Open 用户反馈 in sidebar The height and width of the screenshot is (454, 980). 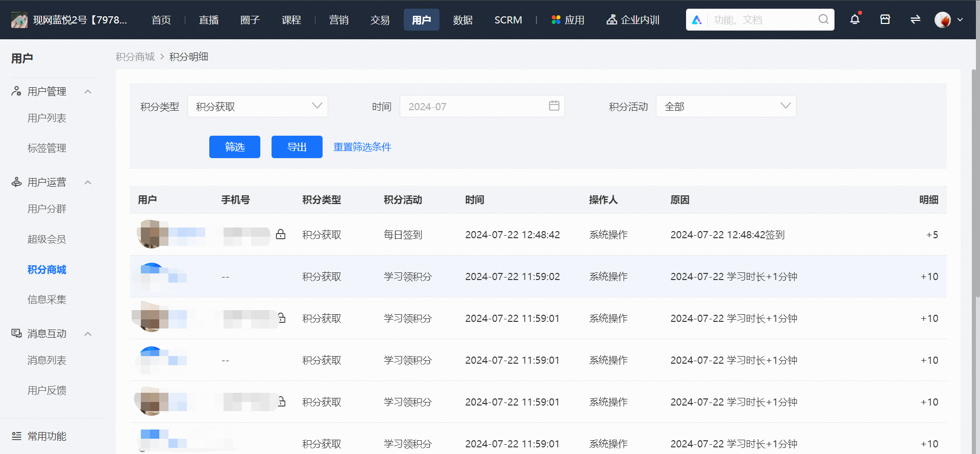click(x=47, y=390)
